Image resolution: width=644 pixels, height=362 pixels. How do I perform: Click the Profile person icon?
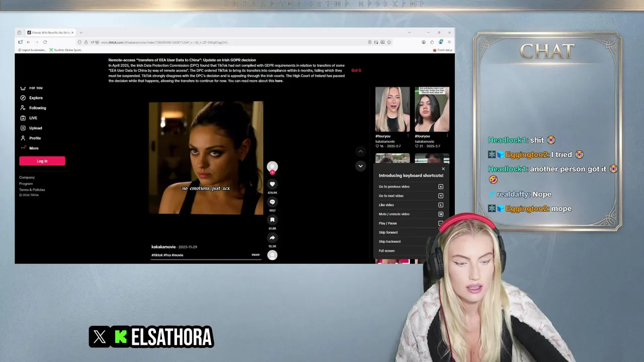pos(23,138)
